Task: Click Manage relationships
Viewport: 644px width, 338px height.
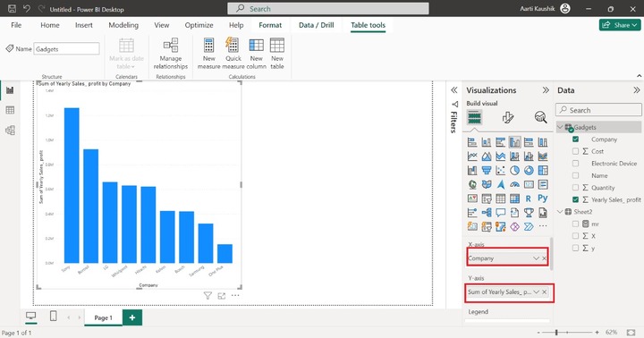Action: [171, 54]
